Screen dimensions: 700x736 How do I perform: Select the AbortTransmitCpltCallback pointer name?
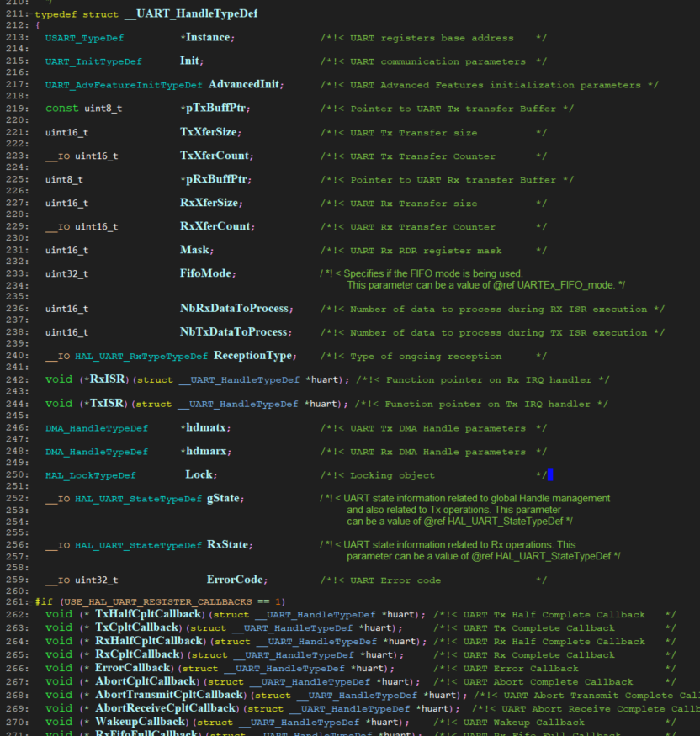pyautogui.click(x=169, y=695)
